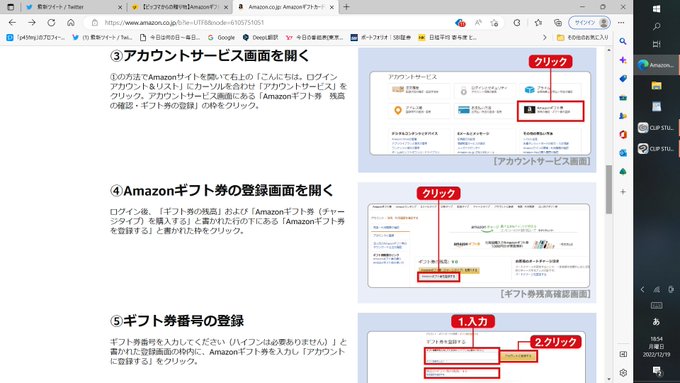
Task: Switch to the Twitter tab
Action: pyautogui.click(x=74, y=7)
